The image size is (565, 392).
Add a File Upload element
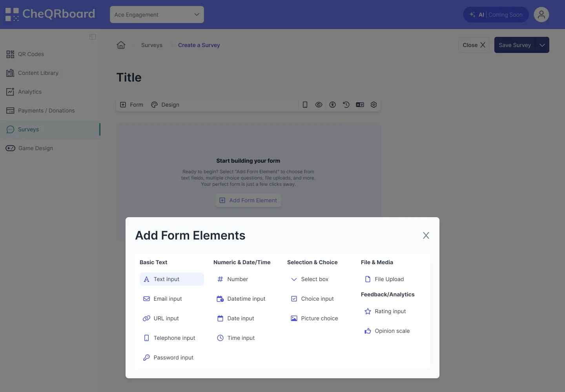tap(393, 279)
